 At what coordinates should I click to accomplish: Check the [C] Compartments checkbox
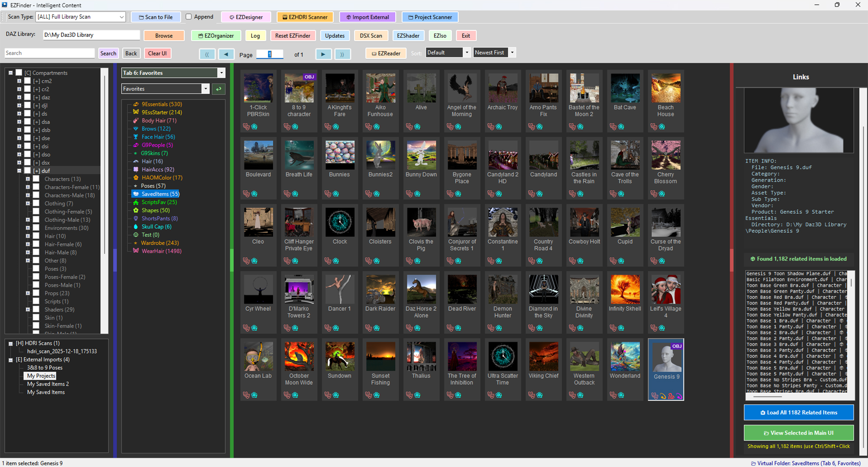point(19,73)
